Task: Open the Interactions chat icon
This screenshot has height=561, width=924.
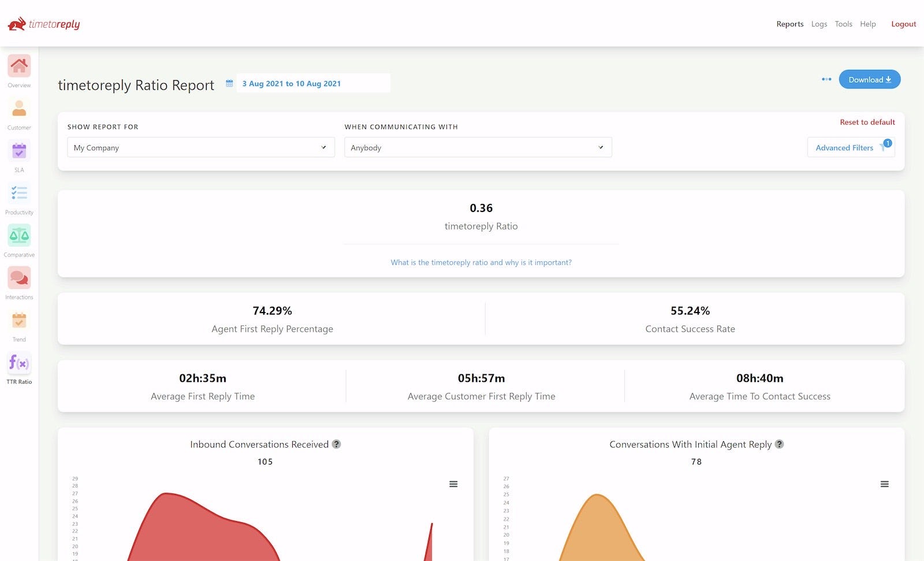Action: [19, 278]
